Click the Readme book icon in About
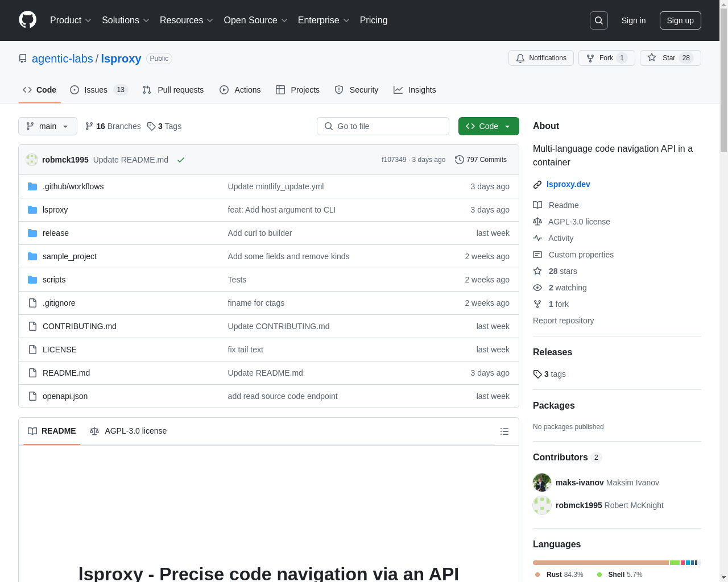The width and height of the screenshot is (728, 582). tap(537, 205)
